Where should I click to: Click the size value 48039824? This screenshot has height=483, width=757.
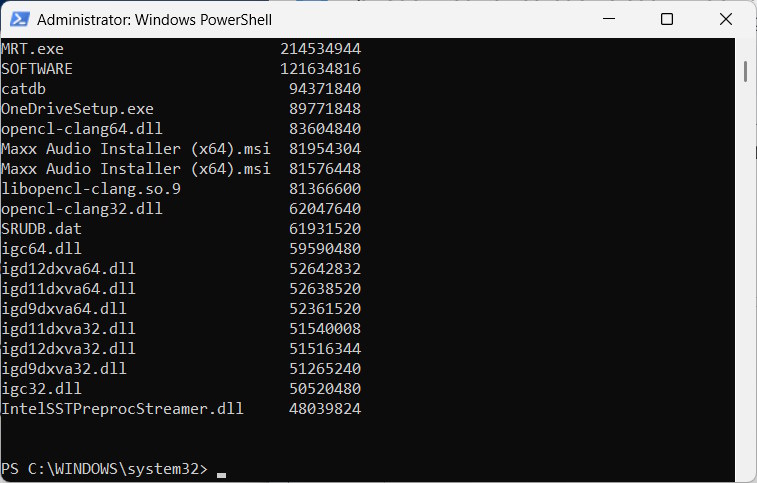tap(325, 409)
